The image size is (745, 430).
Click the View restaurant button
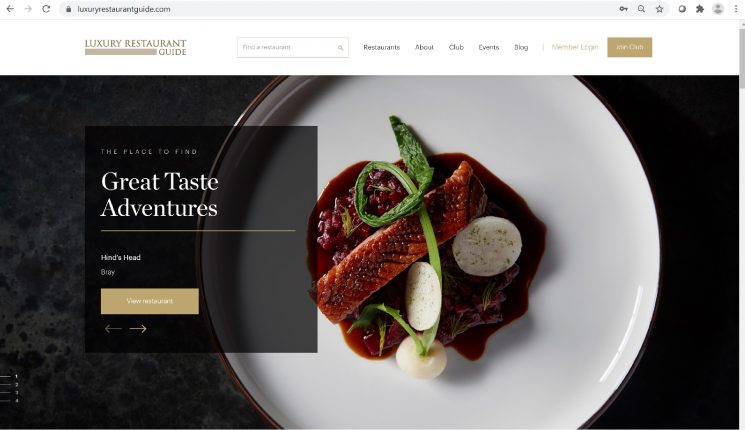point(150,301)
